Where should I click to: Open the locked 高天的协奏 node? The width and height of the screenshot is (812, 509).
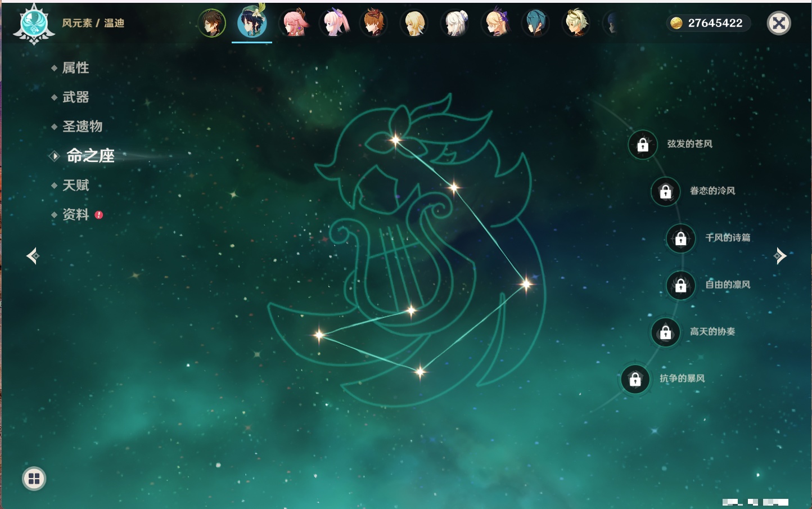(x=666, y=332)
